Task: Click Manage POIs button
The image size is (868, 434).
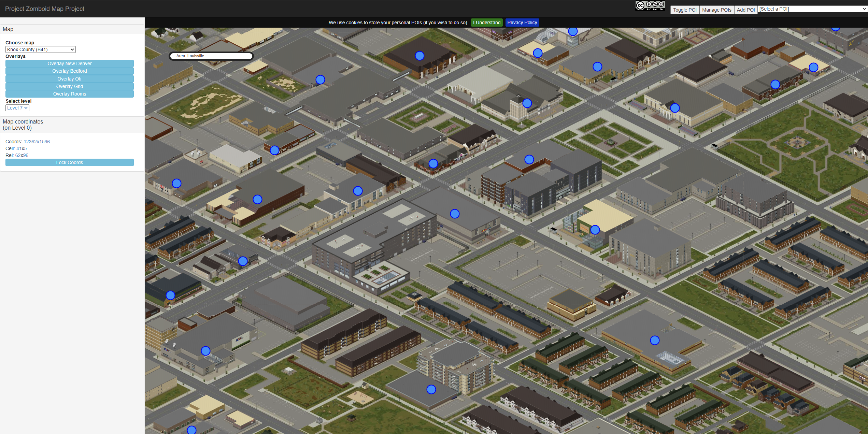Action: click(x=716, y=10)
